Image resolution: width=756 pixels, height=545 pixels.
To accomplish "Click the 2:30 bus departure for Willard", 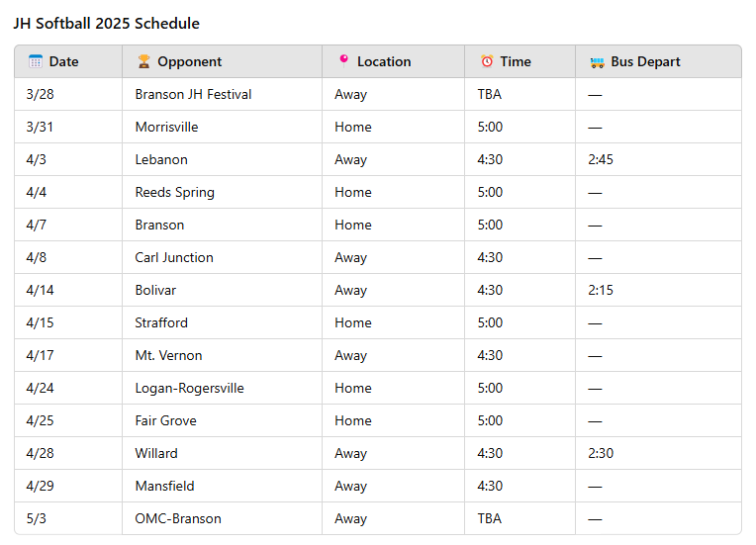I will coord(601,453).
